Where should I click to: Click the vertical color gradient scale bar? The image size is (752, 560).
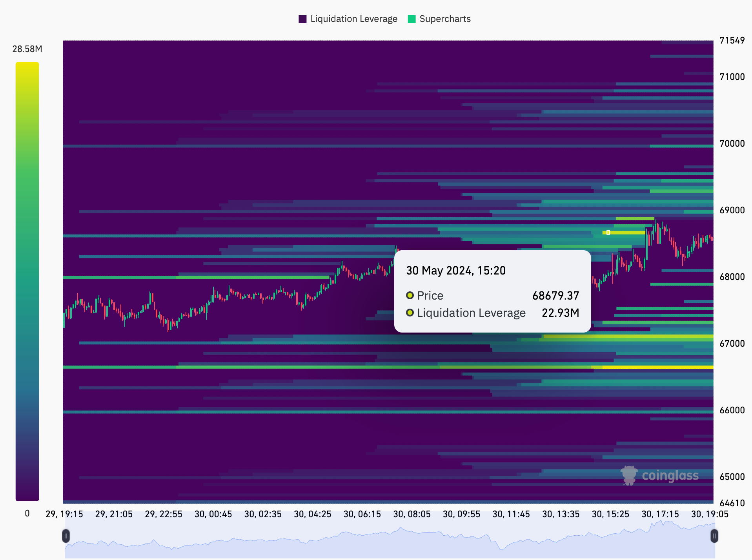27,281
